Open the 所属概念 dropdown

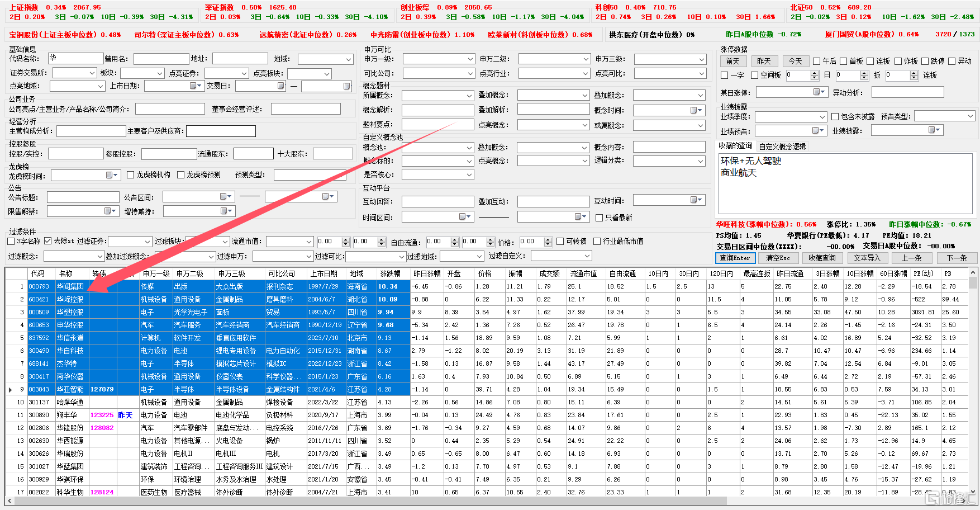pos(469,96)
